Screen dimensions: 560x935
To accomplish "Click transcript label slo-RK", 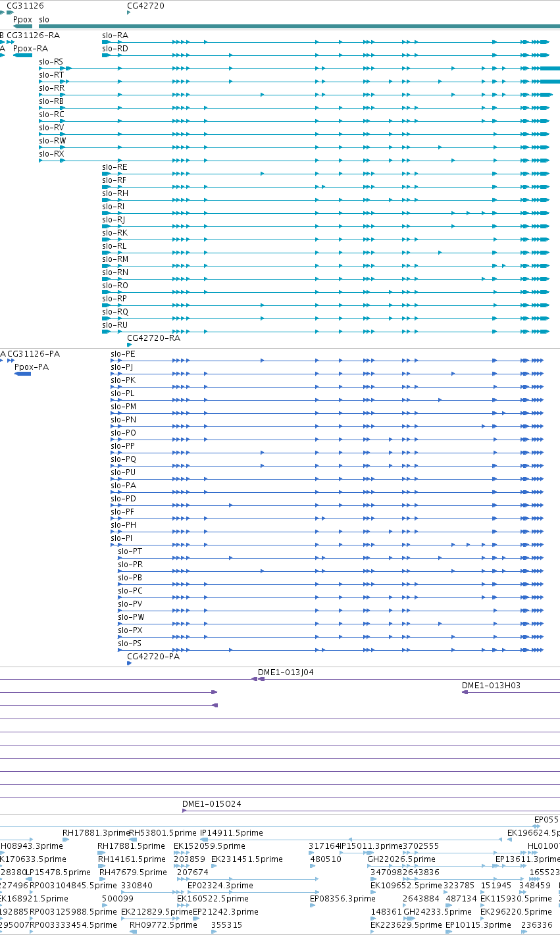I will (x=115, y=233).
